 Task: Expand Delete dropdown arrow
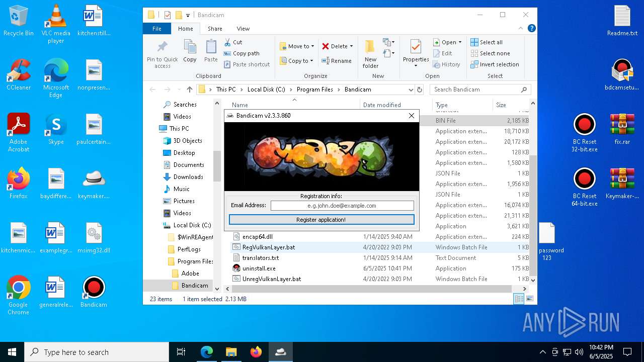point(351,46)
